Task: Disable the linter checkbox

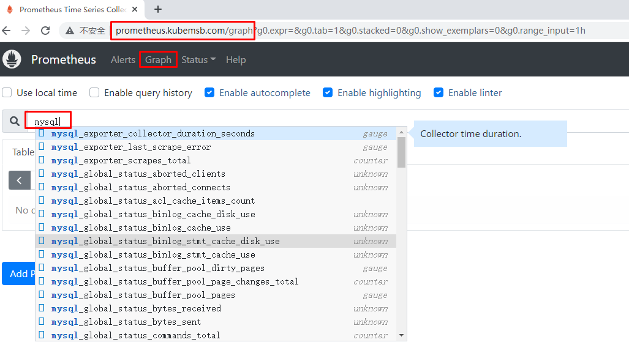Action: pos(439,92)
